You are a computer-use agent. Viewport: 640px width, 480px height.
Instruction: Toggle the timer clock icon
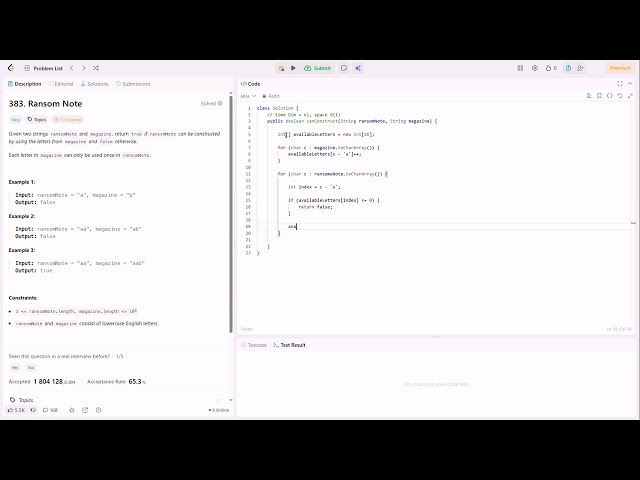point(568,68)
